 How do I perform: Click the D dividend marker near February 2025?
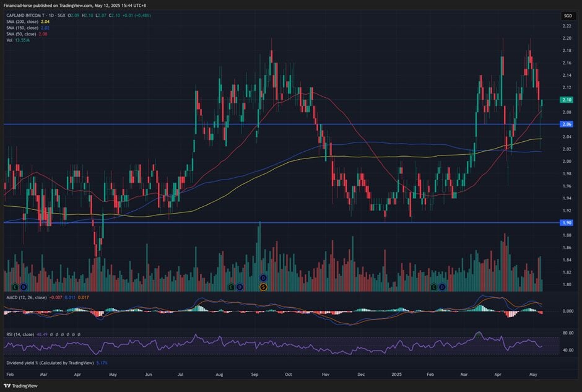coord(443,287)
